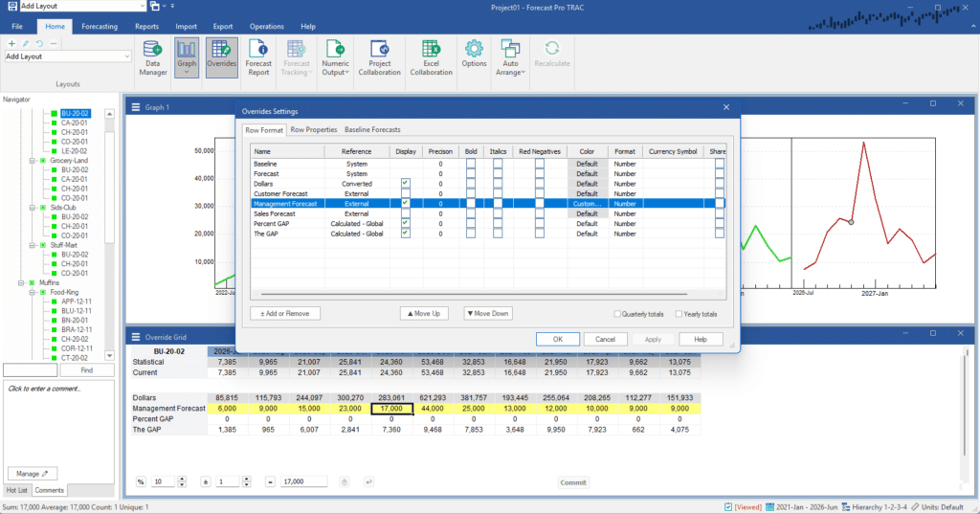Screen dimensions: 980x514
Task: Open the Forecasting ribbon tab
Action: click(x=100, y=27)
